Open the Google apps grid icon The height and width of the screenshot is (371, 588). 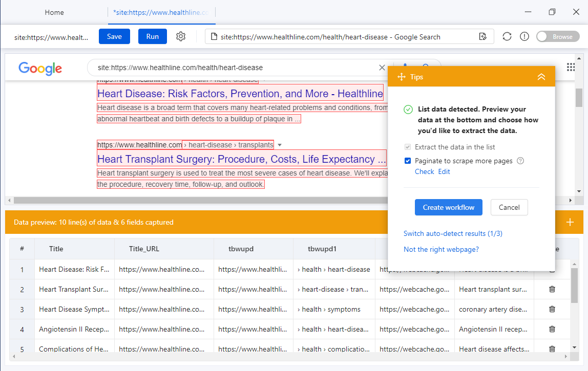click(x=571, y=67)
